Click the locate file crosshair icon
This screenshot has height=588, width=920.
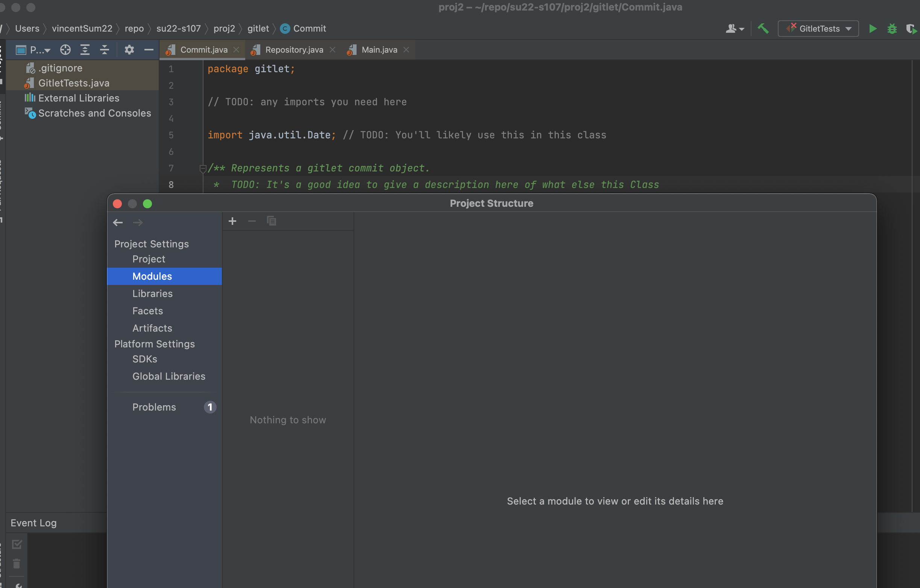tap(65, 50)
